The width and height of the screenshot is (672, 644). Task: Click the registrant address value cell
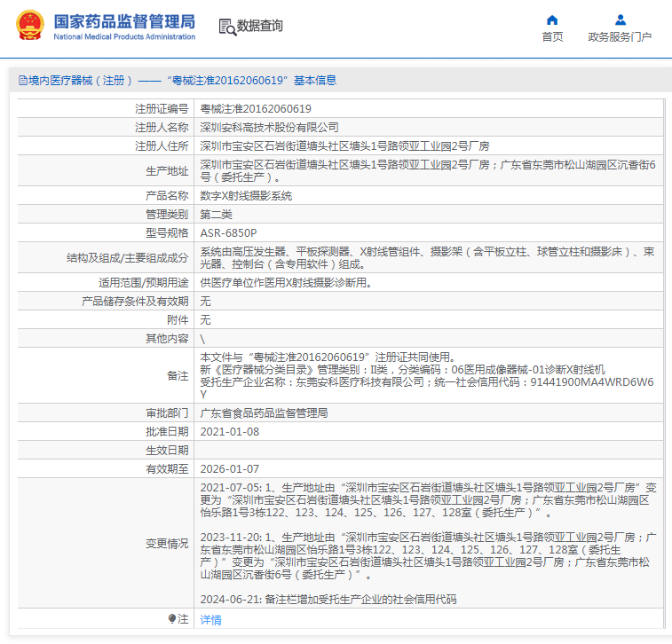tap(429, 146)
